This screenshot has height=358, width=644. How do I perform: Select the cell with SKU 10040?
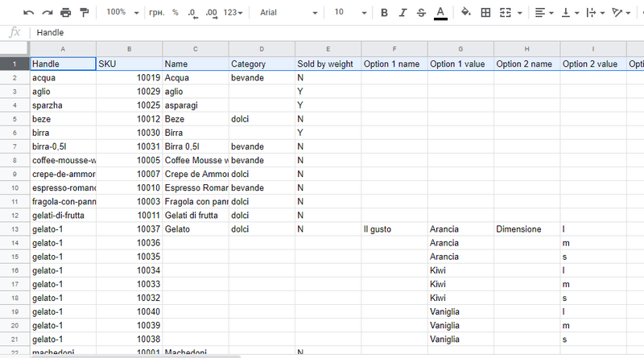click(x=130, y=311)
